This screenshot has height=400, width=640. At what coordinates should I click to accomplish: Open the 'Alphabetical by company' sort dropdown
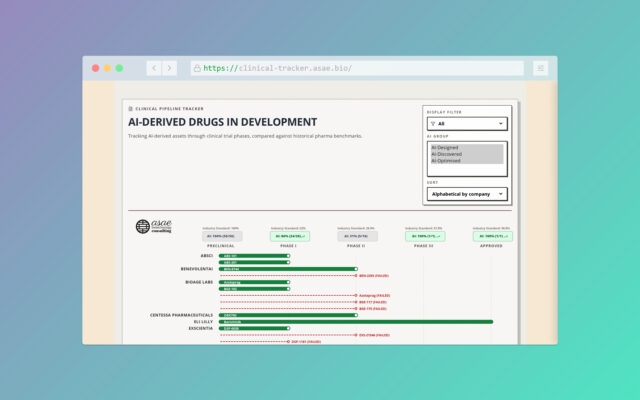point(467,194)
